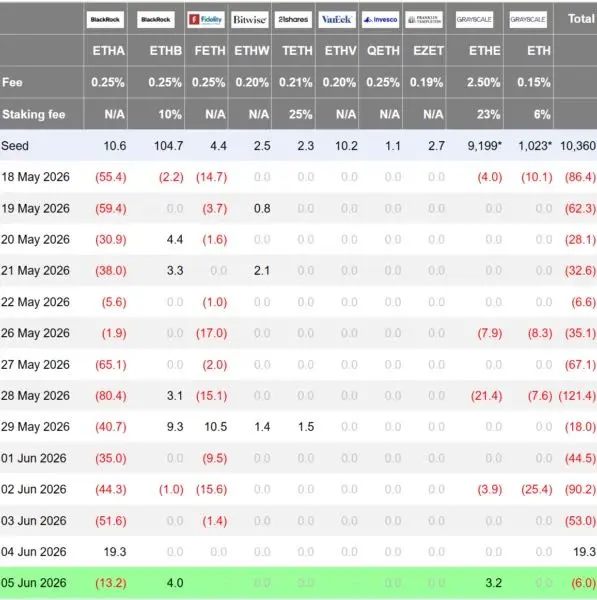This screenshot has height=600, width=597.
Task: Click the first BlackRock logo above ETHA
Action: (105, 20)
